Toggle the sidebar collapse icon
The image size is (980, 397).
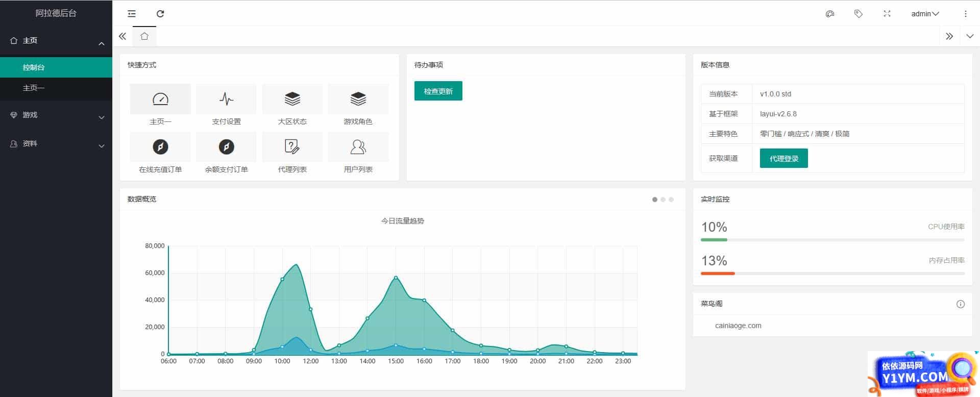click(x=132, y=14)
